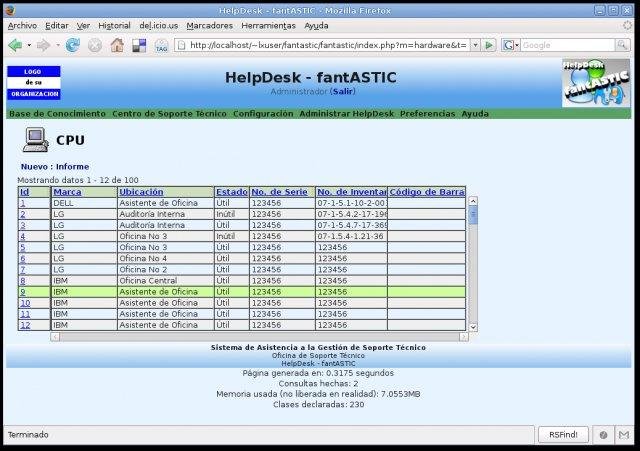Image resolution: width=640 pixels, height=451 pixels.
Task: Click the browser Back arrow button
Action: (x=15, y=45)
